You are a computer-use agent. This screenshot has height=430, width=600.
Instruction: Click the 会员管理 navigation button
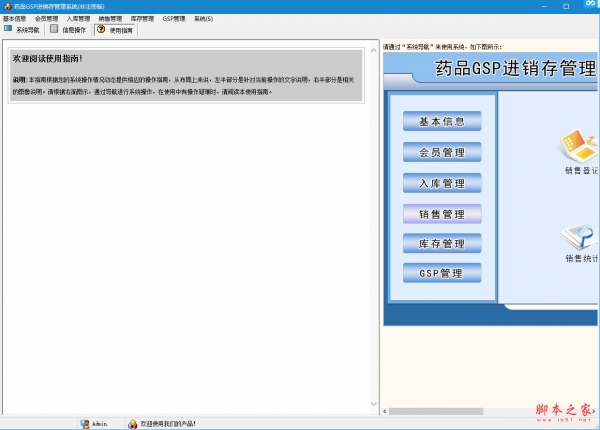(442, 152)
